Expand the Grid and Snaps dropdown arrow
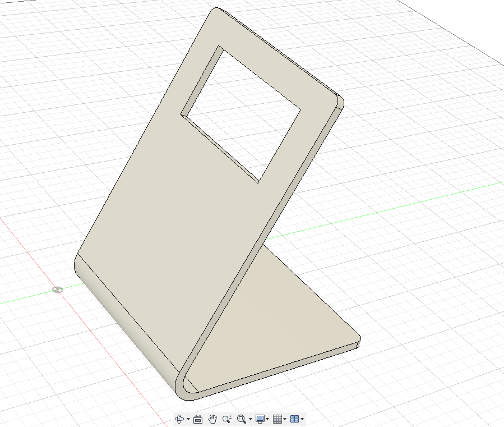Viewport: 504px width, 427px height. (285, 419)
